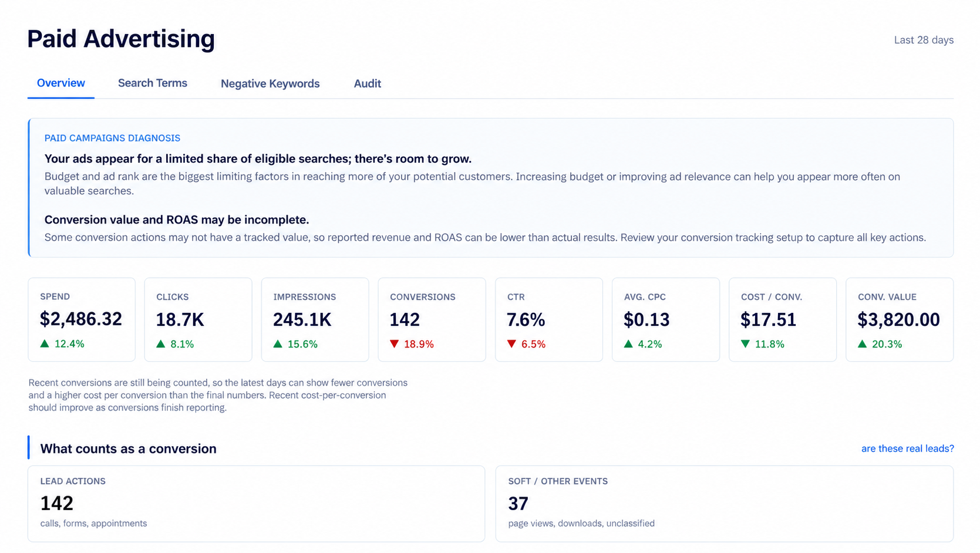Screen dimensions: 980x553
Task: Select the Cost / Conv. value $17.51
Action: click(768, 319)
